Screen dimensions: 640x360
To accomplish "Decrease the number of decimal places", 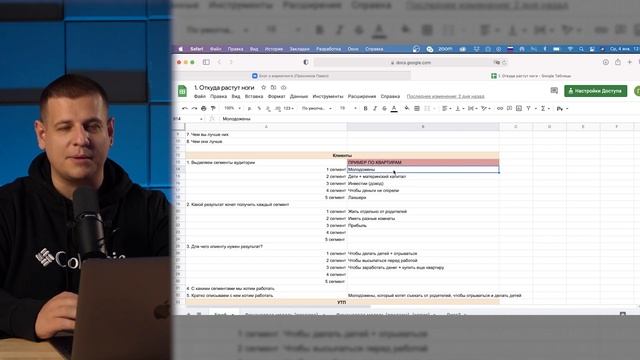I will coord(268,109).
